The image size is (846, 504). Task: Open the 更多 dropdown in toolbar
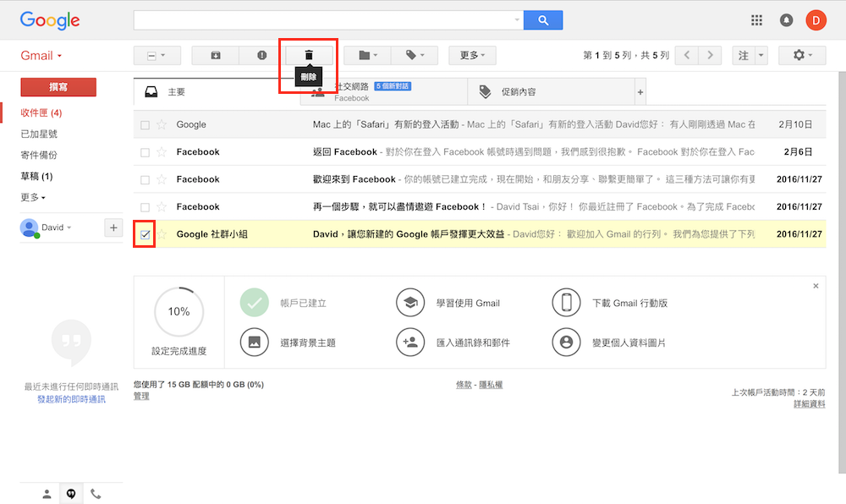click(x=472, y=55)
